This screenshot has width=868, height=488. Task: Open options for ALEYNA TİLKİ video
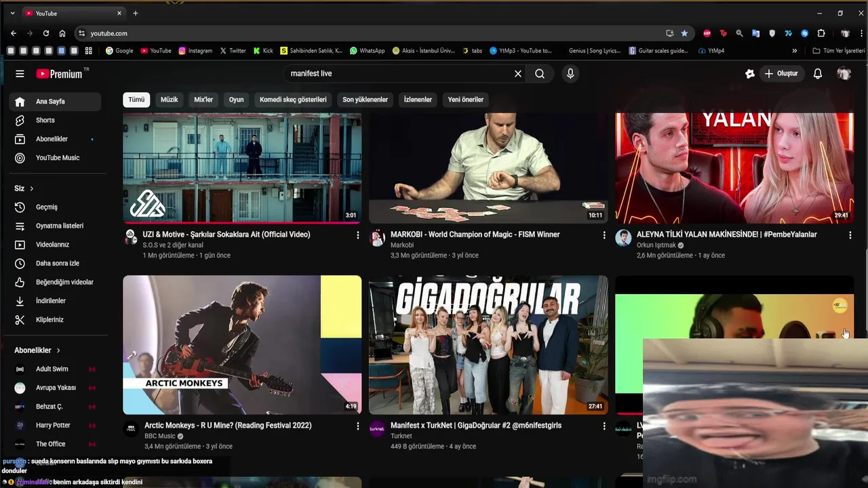(x=850, y=235)
